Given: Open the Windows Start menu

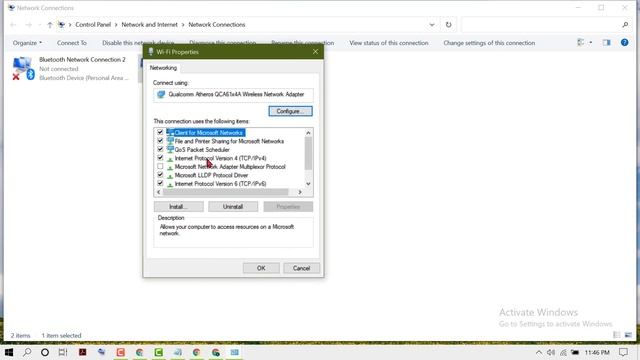Looking at the screenshot, I should pyautogui.click(x=9, y=352).
